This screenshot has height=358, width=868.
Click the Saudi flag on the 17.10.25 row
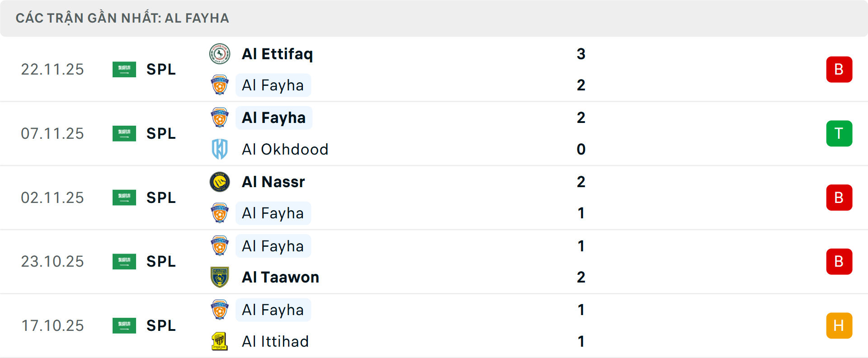(x=124, y=325)
